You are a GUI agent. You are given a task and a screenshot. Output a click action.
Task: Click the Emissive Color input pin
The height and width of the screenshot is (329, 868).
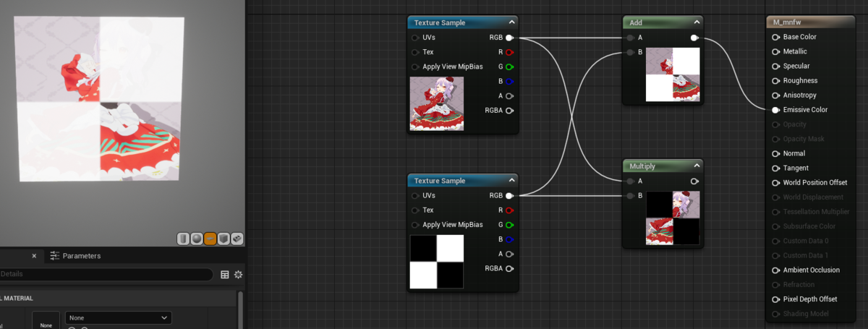[x=776, y=110]
